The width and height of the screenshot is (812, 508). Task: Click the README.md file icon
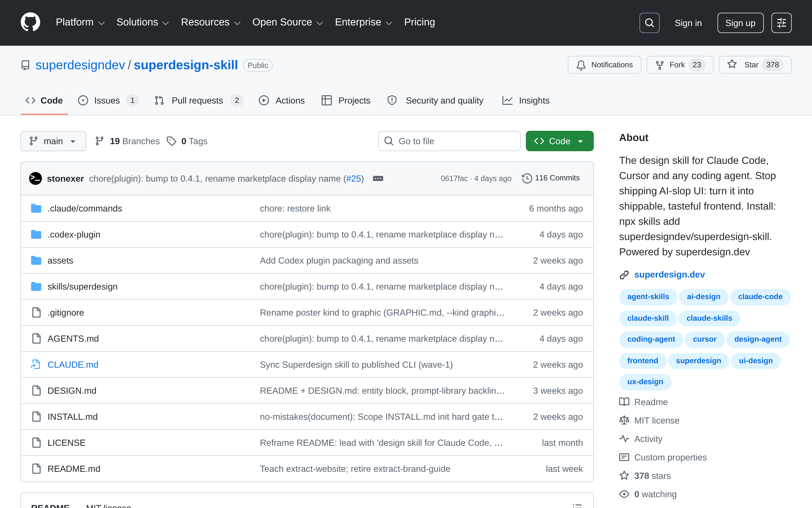[36, 469]
